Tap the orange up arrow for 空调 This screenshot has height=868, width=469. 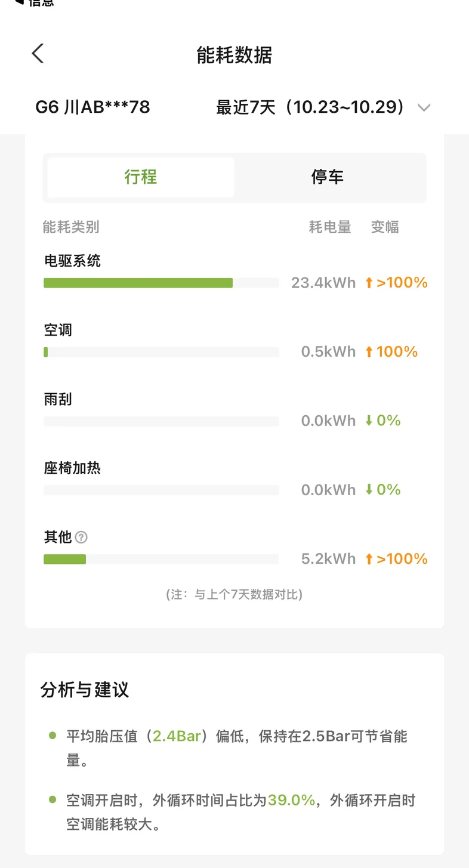pos(369,352)
